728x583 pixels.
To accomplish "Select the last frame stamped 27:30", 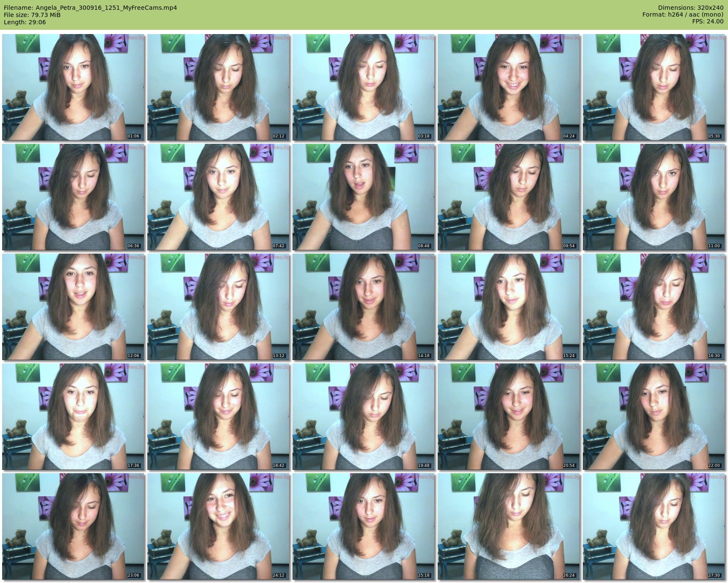I will point(654,526).
